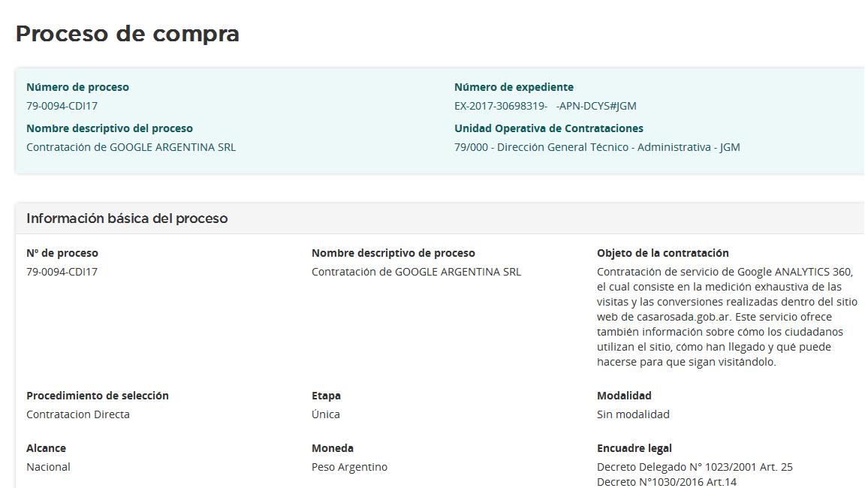Click the 79-0094-CDI17 value under "Nº de proceso"
The width and height of the screenshot is (868, 488).
pos(62,272)
